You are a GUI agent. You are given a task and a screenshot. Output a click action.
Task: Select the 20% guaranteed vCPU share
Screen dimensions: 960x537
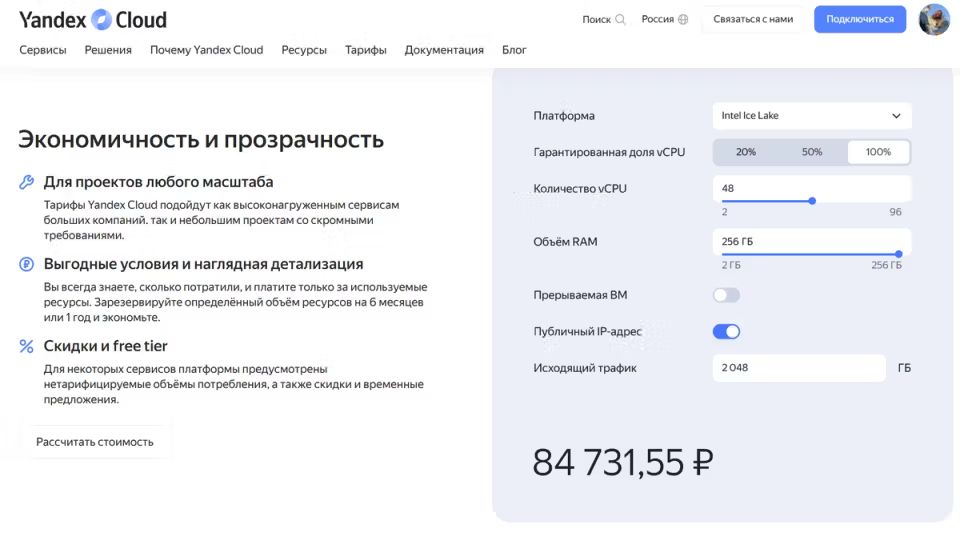746,152
